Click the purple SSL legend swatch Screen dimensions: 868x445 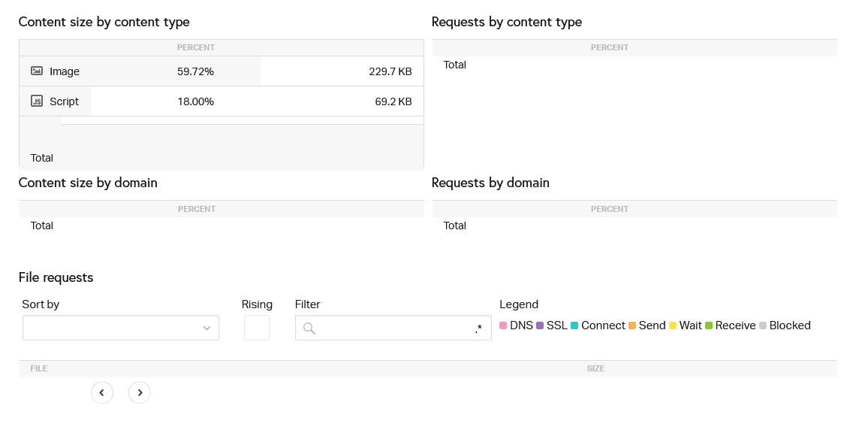pos(540,325)
